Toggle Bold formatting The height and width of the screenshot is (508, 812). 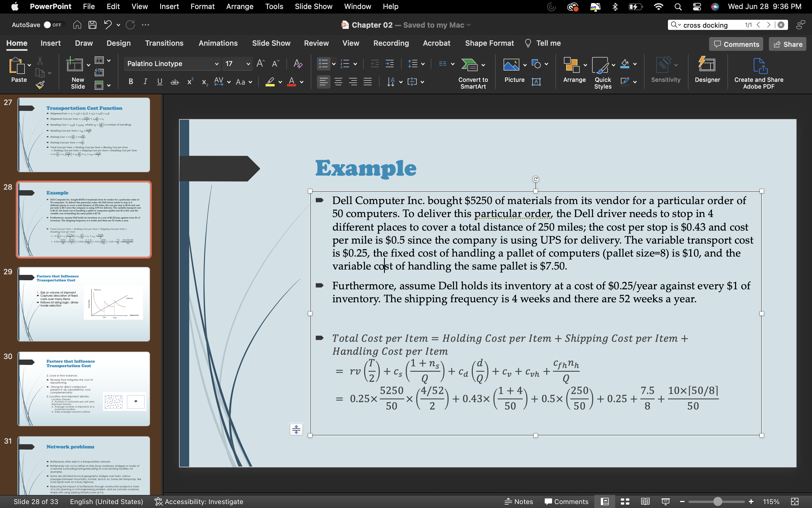(x=131, y=82)
